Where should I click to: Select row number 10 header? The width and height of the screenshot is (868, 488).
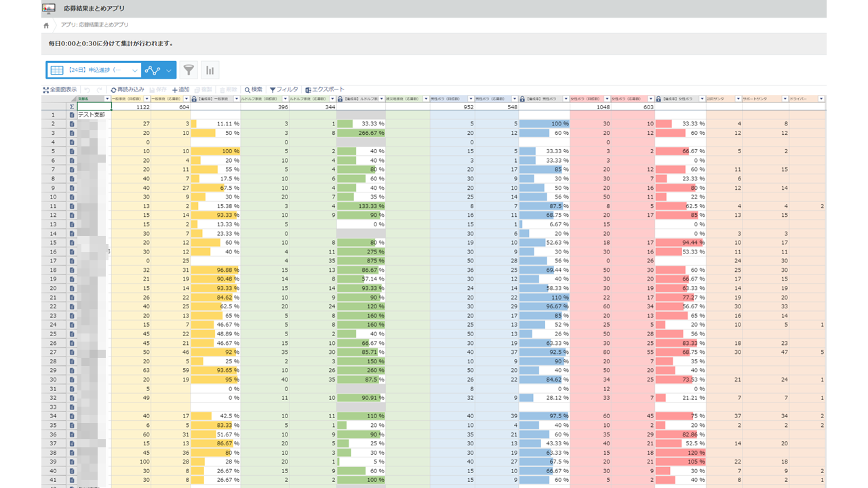tap(53, 197)
